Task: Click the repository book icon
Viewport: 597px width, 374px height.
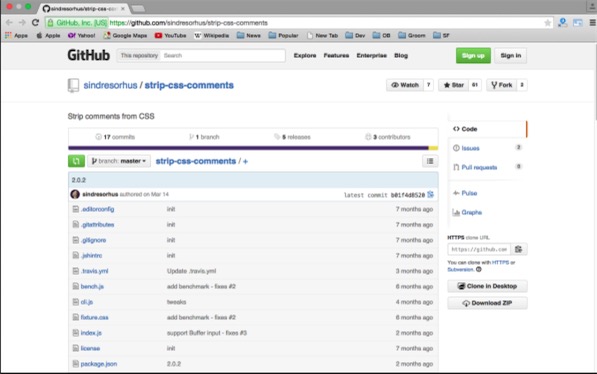Action: (73, 85)
